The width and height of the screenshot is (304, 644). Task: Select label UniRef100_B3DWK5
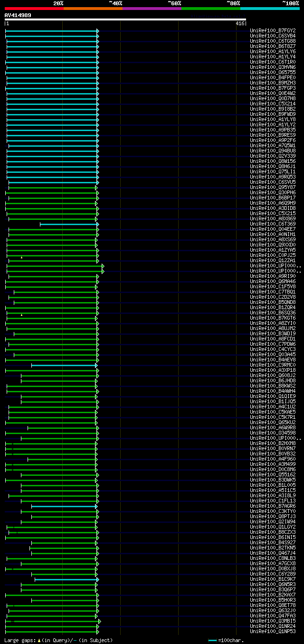(x=273, y=480)
